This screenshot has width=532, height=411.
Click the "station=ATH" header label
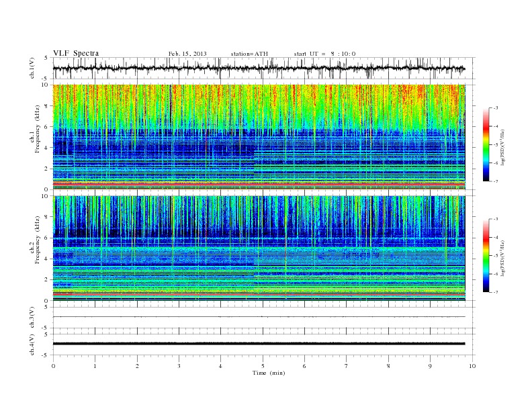(249, 54)
